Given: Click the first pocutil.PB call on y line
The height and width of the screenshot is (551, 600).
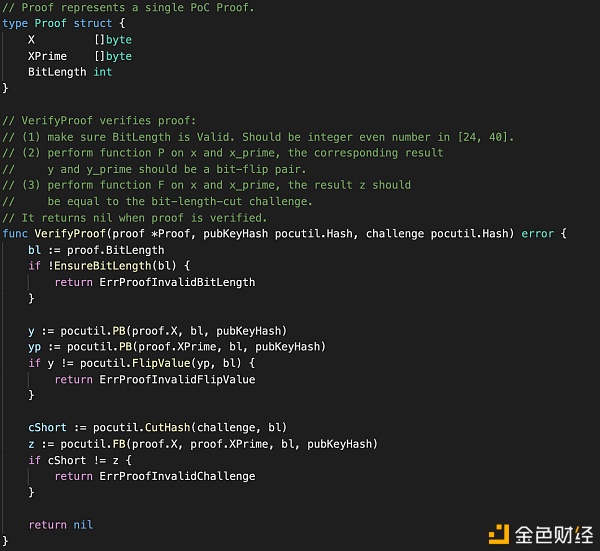Looking at the screenshot, I should pos(93,331).
